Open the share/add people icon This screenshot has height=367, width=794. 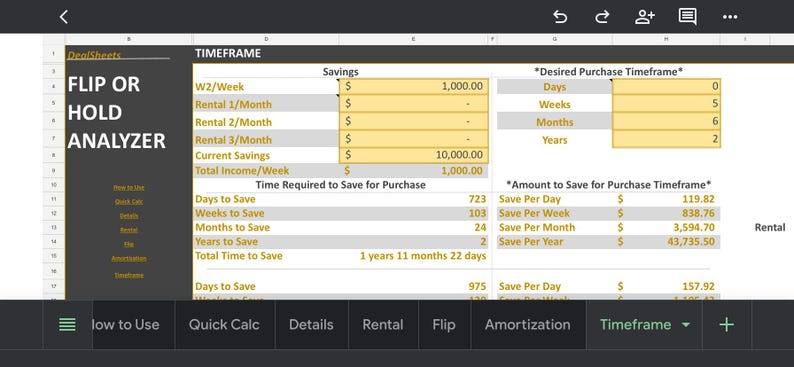coord(645,17)
